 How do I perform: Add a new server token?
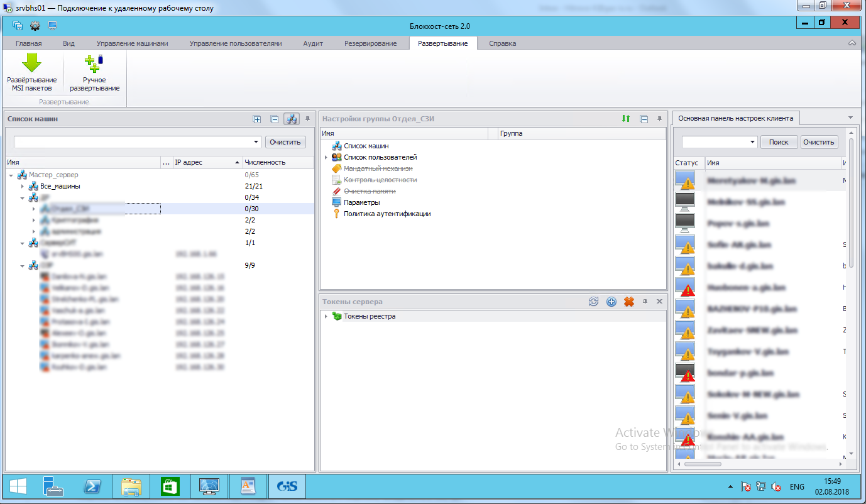[x=611, y=302]
